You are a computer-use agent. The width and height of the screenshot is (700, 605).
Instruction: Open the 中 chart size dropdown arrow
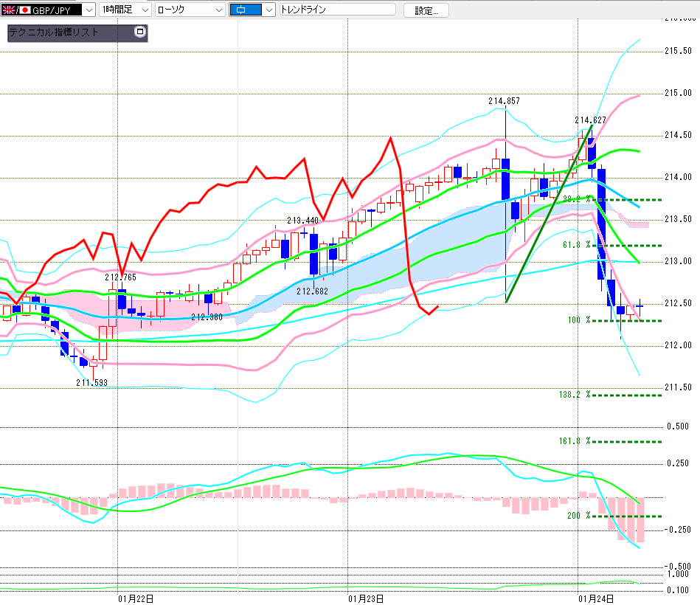click(x=268, y=10)
